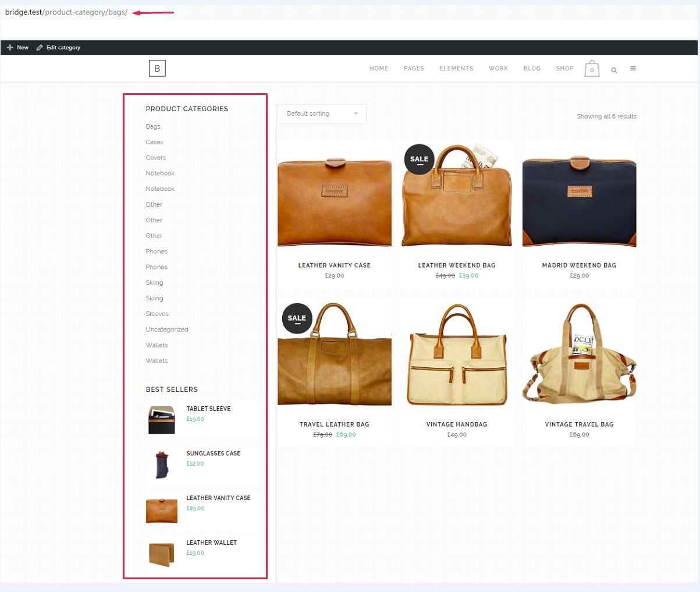Click the VINTAGE TRAVEL BAG title
Viewport: 700px width, 592px height.
point(579,424)
